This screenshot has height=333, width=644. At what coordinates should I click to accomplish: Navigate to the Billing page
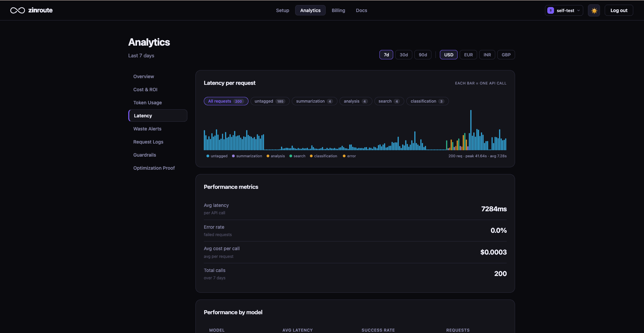click(x=338, y=10)
